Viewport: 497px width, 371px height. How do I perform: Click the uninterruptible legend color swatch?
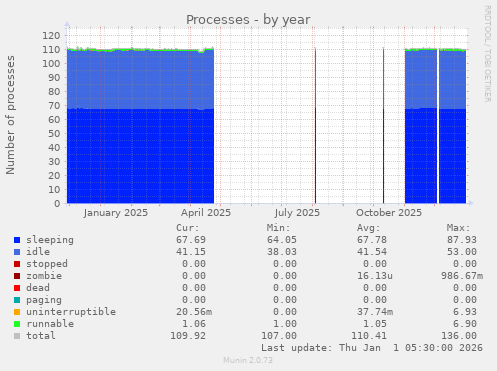point(17,312)
